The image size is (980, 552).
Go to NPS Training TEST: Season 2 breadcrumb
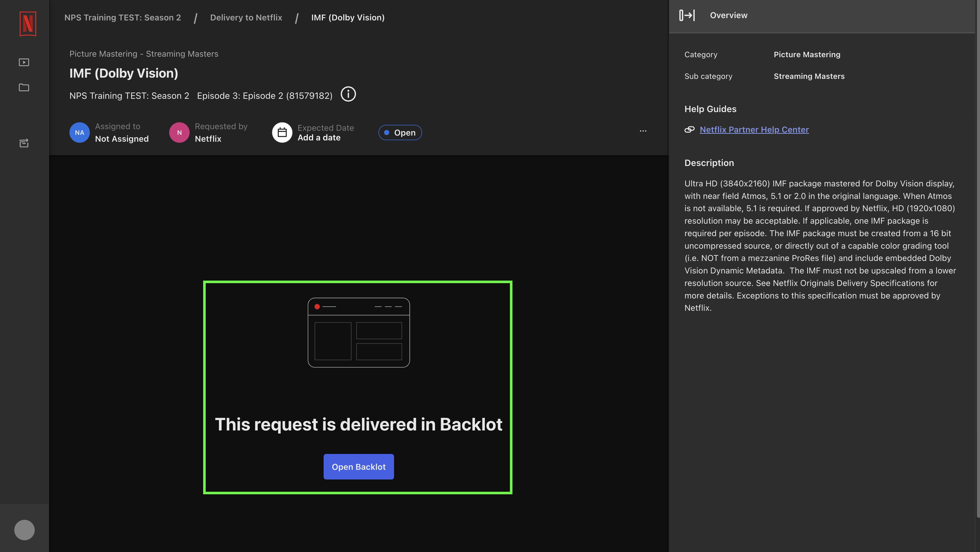click(x=122, y=18)
